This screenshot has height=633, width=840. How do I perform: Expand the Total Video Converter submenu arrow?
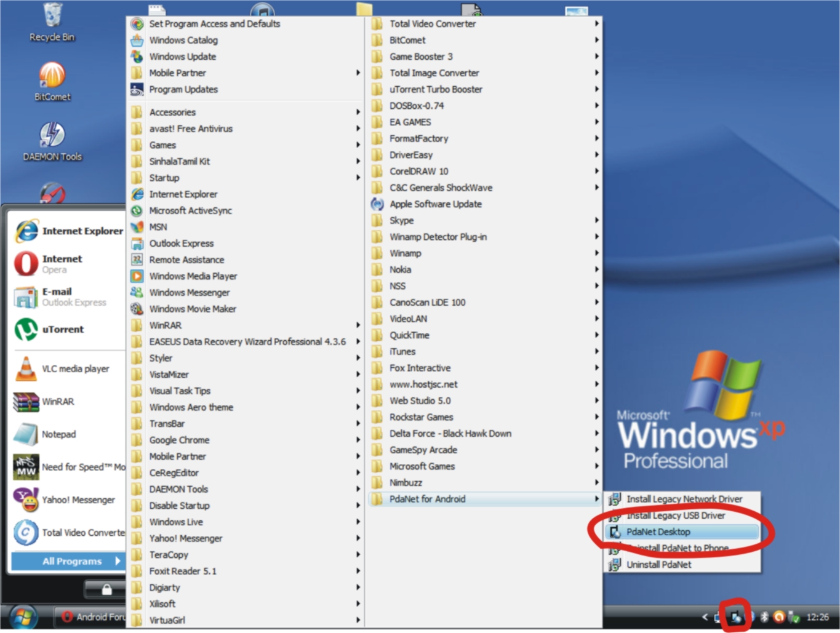coord(596,24)
